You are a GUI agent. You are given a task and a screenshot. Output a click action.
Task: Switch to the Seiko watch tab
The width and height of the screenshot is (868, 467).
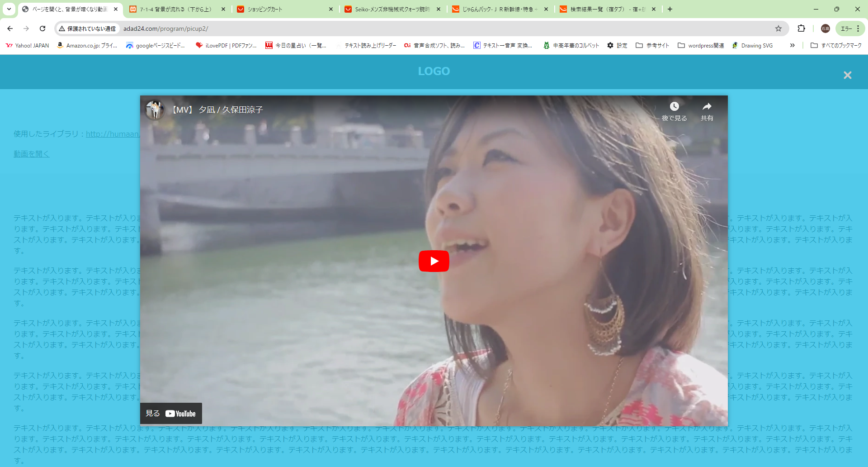point(392,9)
